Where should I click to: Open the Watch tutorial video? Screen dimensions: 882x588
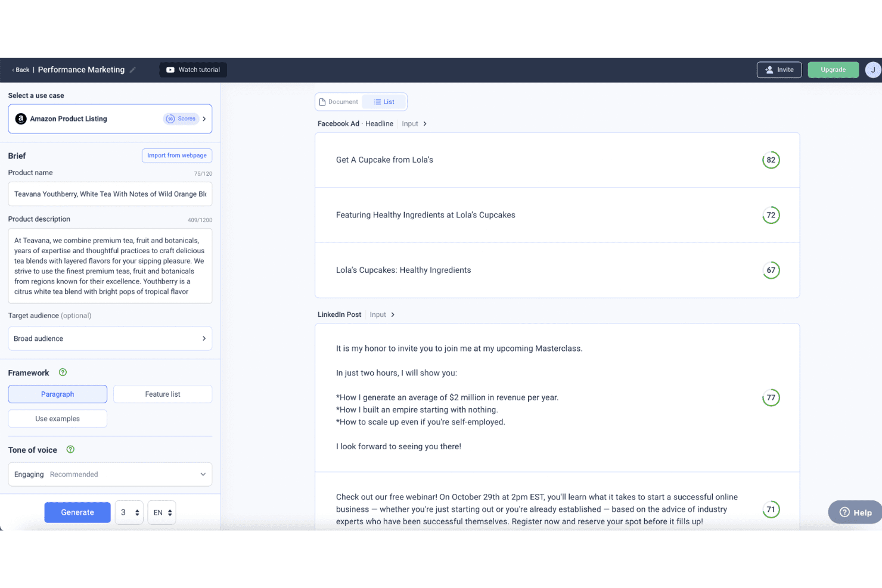tap(193, 70)
